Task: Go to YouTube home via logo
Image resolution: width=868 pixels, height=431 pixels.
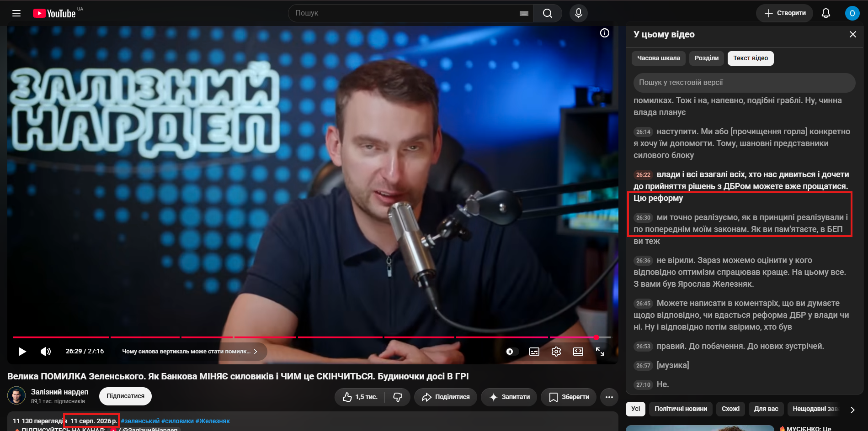Action: point(54,13)
